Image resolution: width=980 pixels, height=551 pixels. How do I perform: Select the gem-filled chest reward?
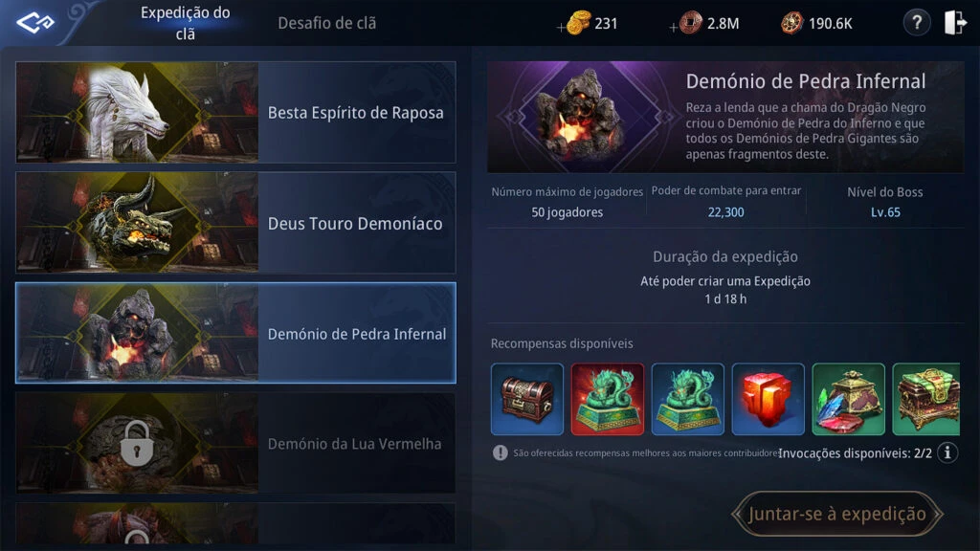point(848,399)
